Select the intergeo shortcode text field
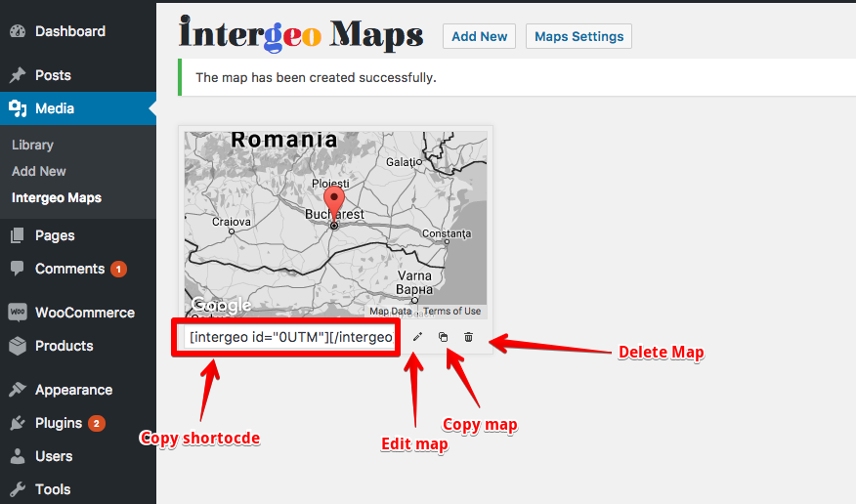The height and width of the screenshot is (504, 856). [x=289, y=337]
